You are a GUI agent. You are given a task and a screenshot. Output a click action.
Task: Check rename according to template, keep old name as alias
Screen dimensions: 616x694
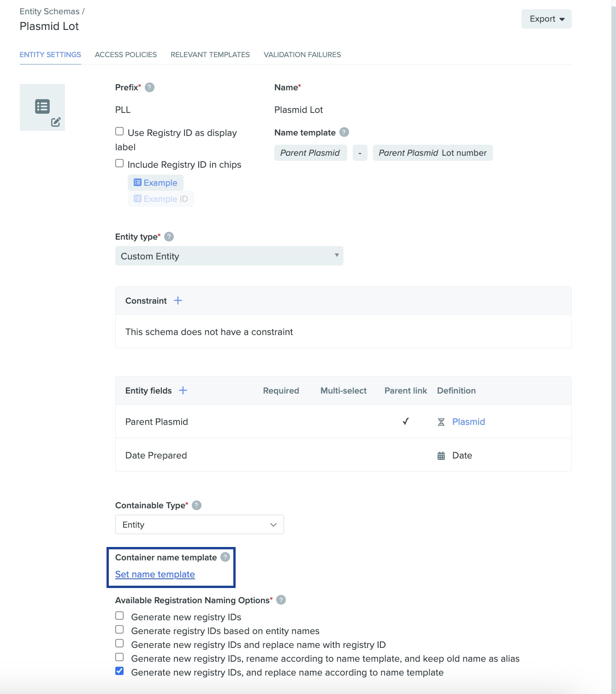[119, 657]
